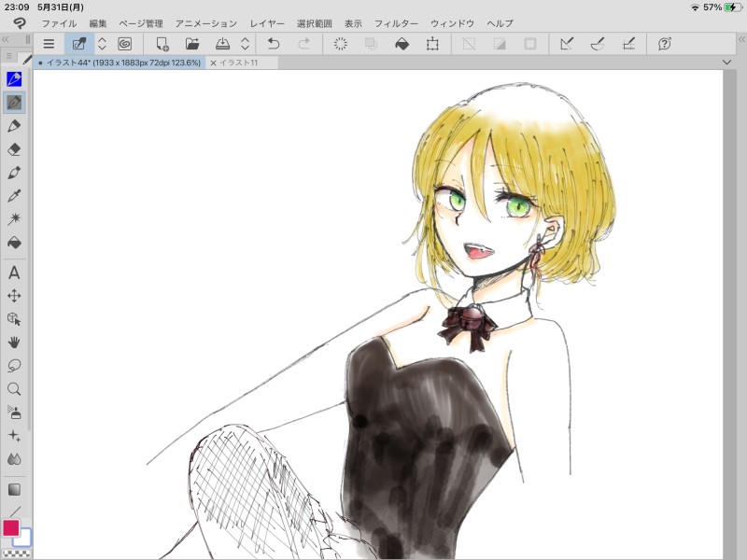Open the レイヤー menu
This screenshot has width=747, height=560.
[267, 23]
